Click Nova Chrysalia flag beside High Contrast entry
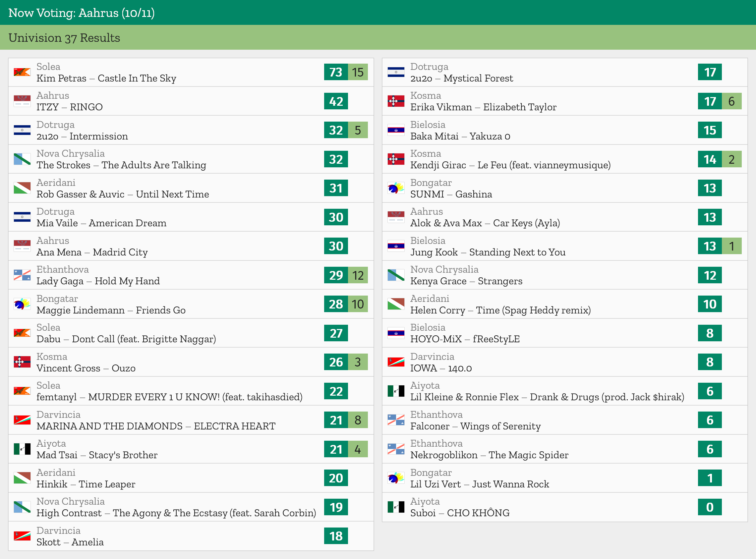The height and width of the screenshot is (559, 756). click(x=22, y=507)
